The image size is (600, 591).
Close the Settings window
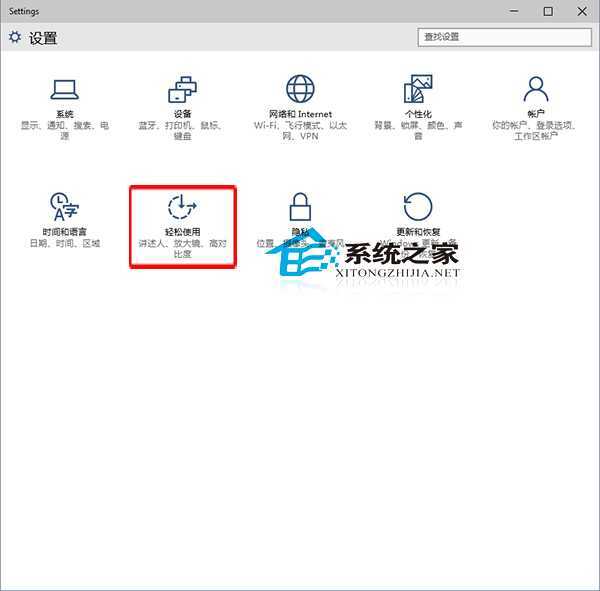(582, 11)
